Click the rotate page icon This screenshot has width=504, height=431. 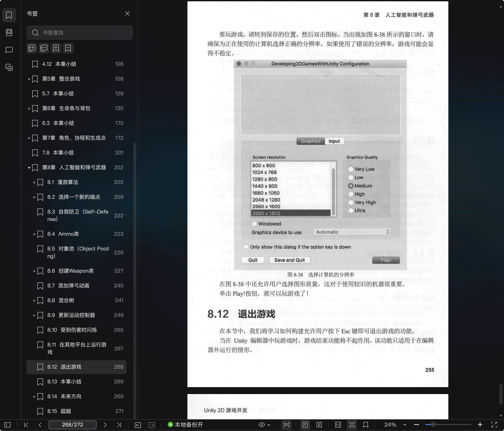click(x=365, y=425)
